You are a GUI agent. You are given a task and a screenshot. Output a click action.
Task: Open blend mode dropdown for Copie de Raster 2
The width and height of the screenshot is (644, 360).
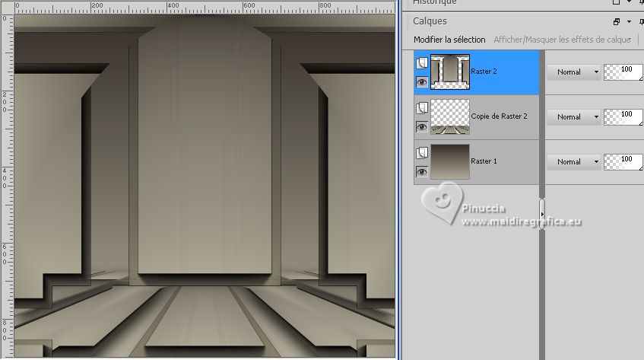574,116
